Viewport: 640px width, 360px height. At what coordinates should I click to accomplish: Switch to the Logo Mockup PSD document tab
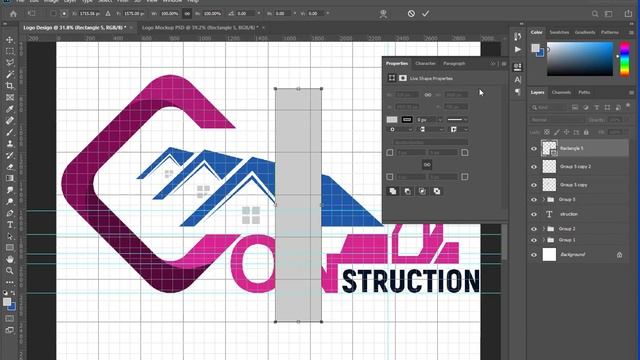click(x=200, y=27)
